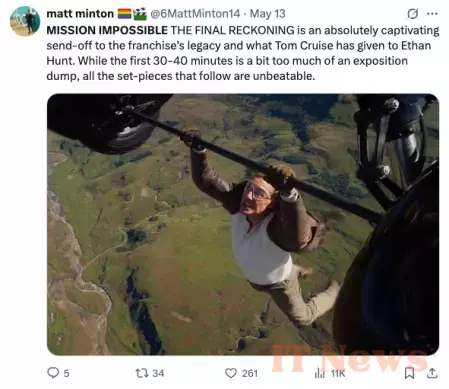Bookmark this tweet
Screen dimensions: 449x389
click(409, 373)
